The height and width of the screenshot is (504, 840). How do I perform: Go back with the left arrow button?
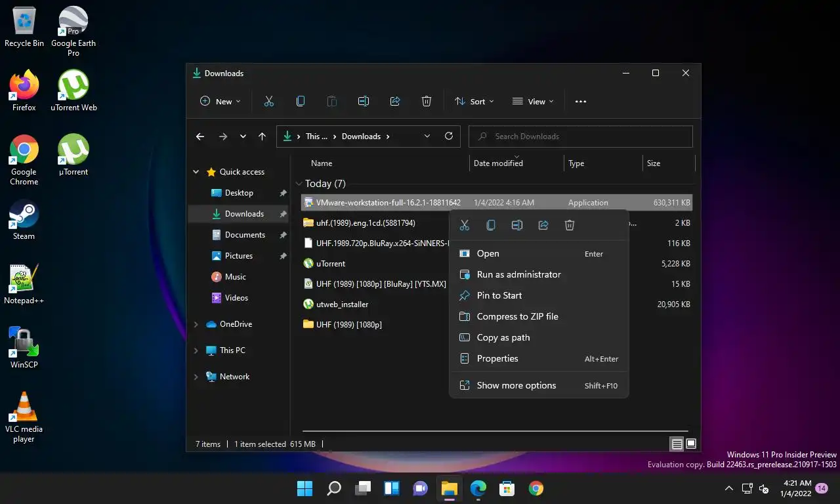(x=200, y=136)
